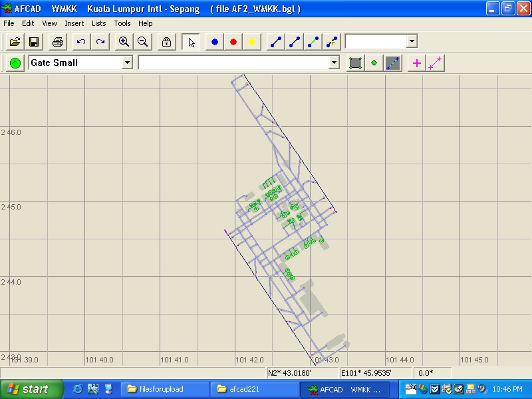Screen dimensions: 532x399
Task: Click the AFCAD title bar app icon
Action: click(x=7, y=9)
